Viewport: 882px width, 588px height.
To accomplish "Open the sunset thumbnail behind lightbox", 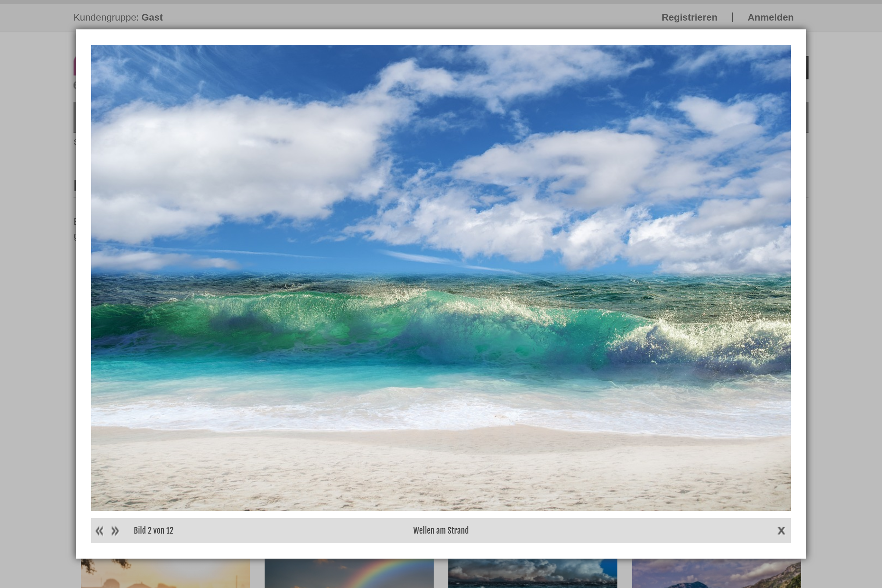I will (165, 573).
